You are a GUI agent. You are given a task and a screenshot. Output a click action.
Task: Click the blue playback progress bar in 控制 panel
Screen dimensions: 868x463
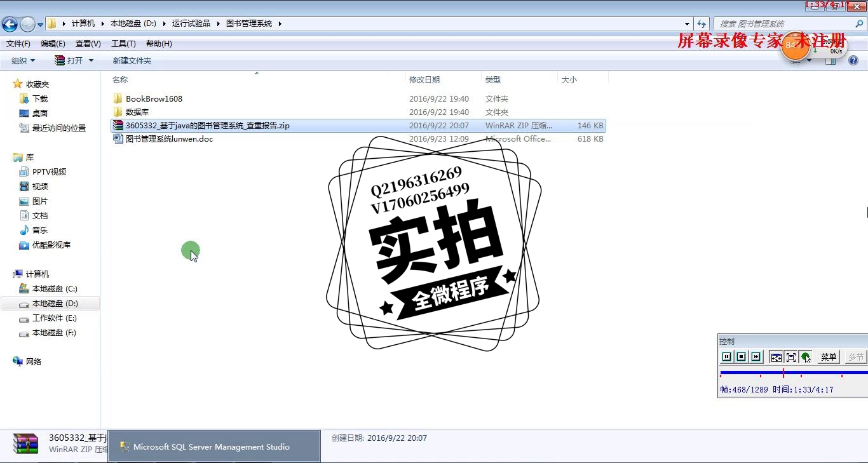point(793,373)
